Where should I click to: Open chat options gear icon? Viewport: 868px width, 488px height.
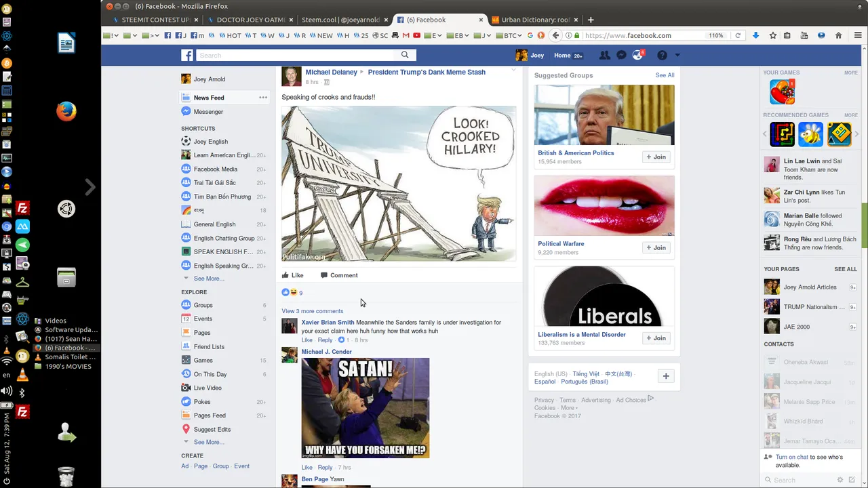[x=840, y=480]
